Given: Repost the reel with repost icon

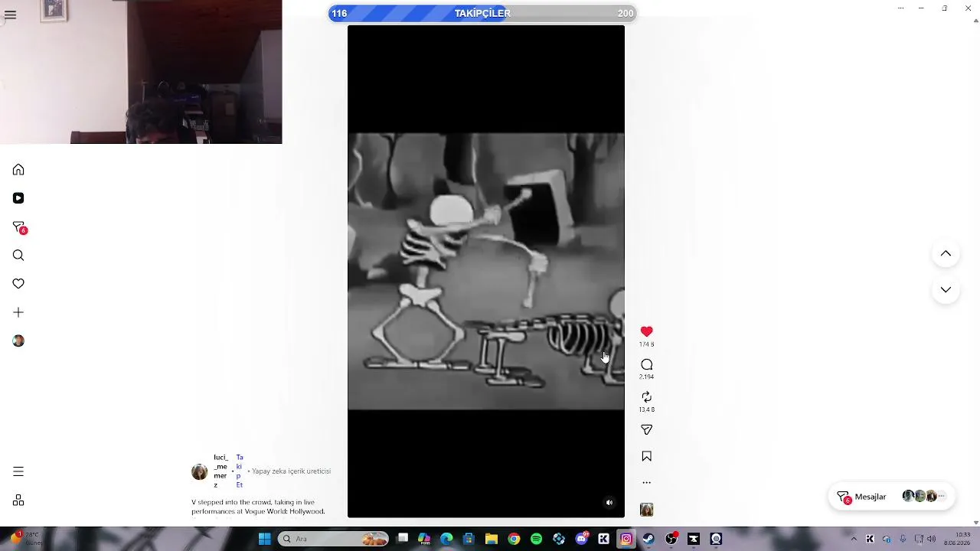Looking at the screenshot, I should 646,396.
